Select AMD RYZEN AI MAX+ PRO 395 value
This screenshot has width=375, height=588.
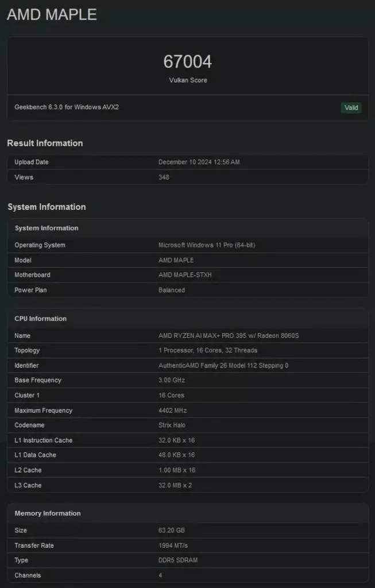tap(229, 335)
